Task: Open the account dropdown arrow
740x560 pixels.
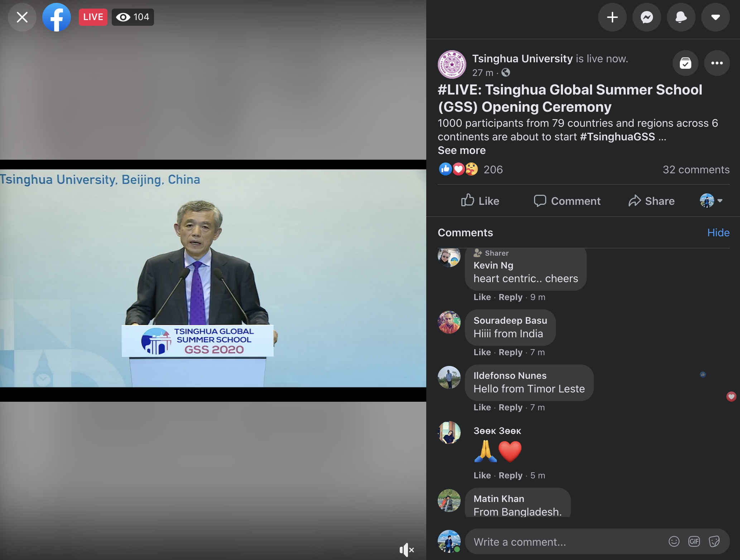Action: tap(715, 17)
